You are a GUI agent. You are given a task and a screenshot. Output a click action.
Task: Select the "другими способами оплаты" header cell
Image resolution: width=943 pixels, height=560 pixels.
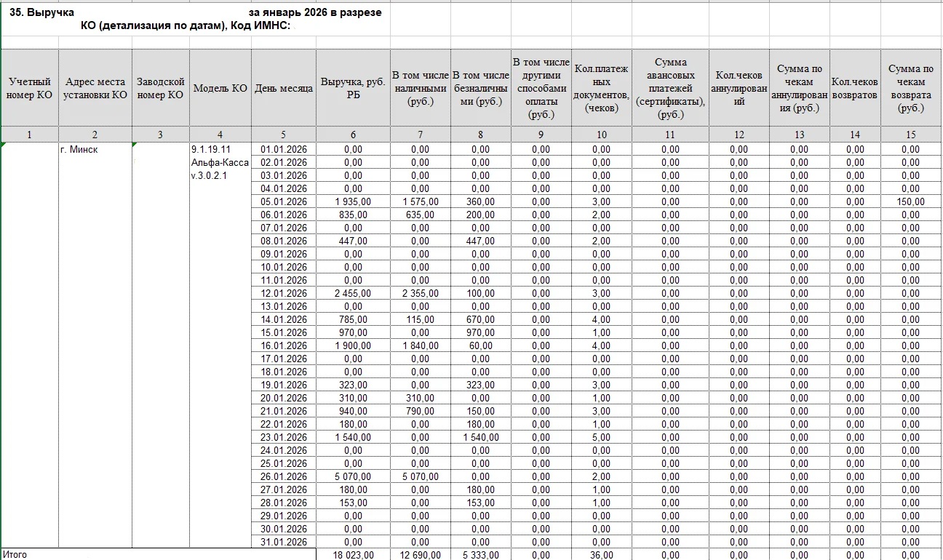click(541, 88)
